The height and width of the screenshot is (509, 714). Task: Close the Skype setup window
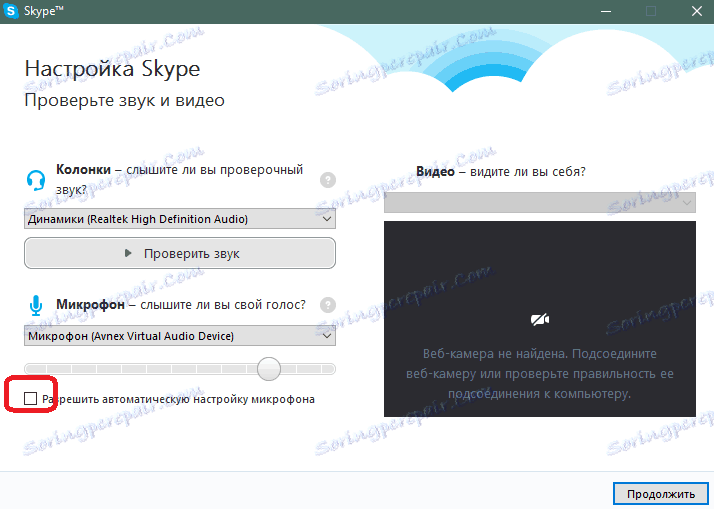click(697, 11)
